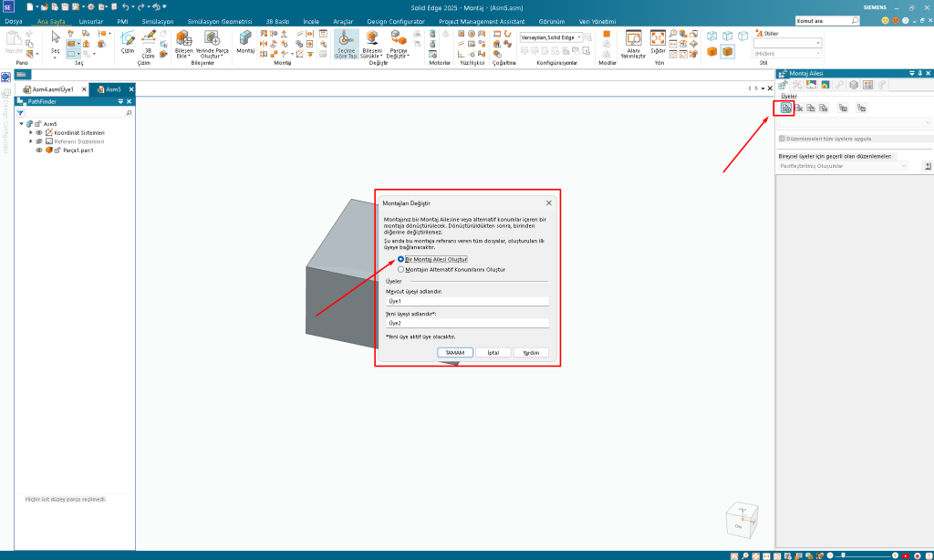Select Bir Montaj Ailesi Oluştur radio option
934x560 pixels.
401,259
